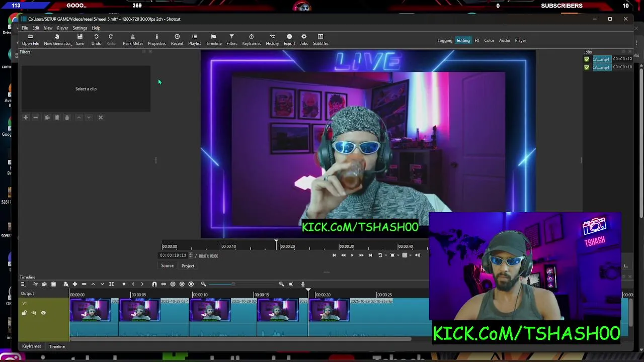Expand the player grid dropdown arrow
Viewport: 644px width, 362px height.
tap(410, 255)
